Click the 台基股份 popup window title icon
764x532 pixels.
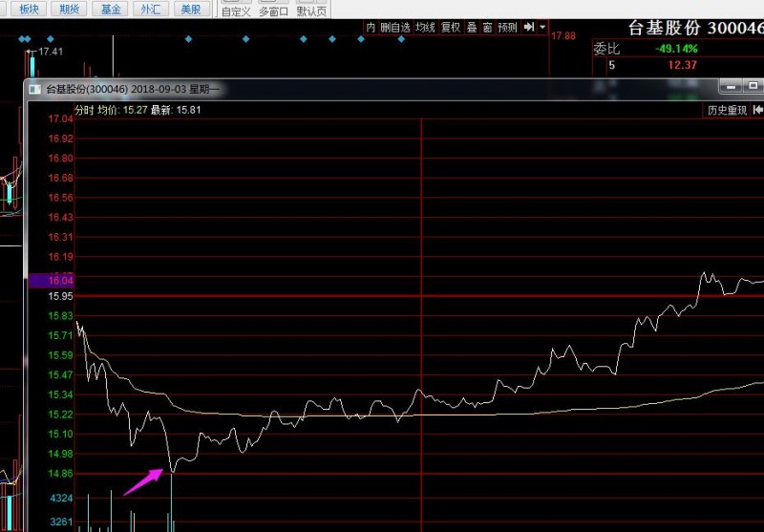click(35, 89)
